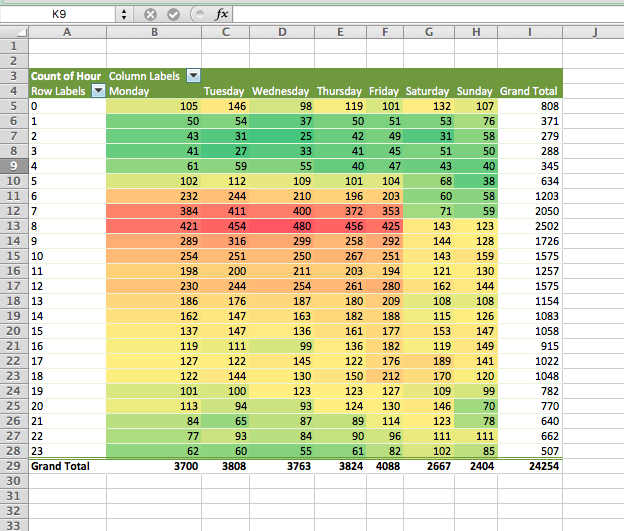This screenshot has height=531, width=624.
Task: Click the formula bar input area
Action: [428, 14]
